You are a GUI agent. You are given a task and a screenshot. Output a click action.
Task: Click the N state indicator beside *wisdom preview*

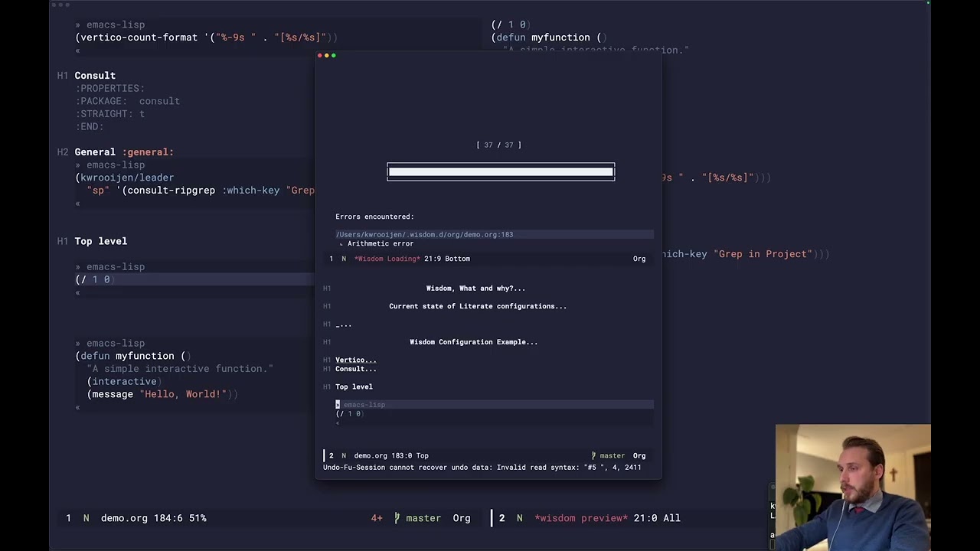[519, 518]
